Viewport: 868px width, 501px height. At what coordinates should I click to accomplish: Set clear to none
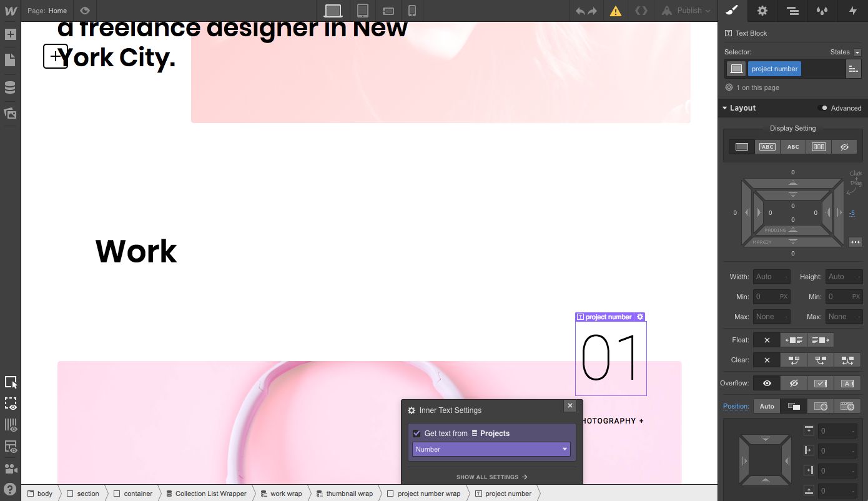click(x=767, y=360)
